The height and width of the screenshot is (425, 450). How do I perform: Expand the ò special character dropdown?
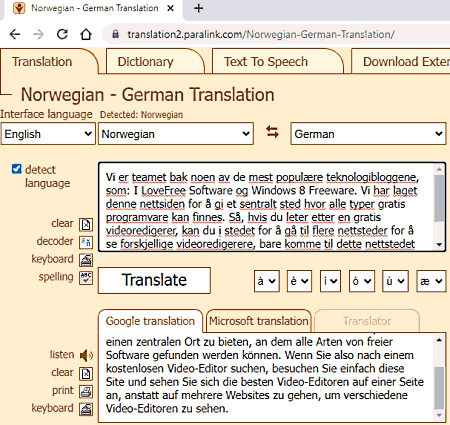tap(362, 281)
